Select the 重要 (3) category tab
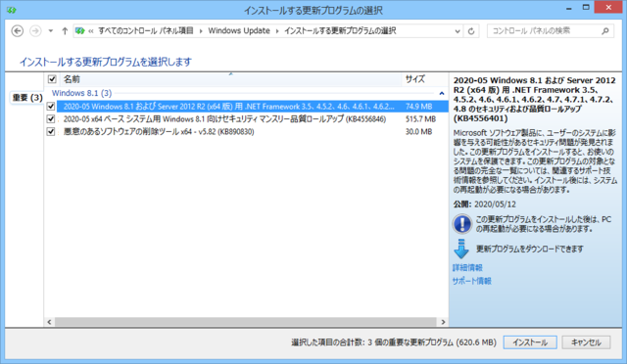The image size is (627, 364). point(27,98)
